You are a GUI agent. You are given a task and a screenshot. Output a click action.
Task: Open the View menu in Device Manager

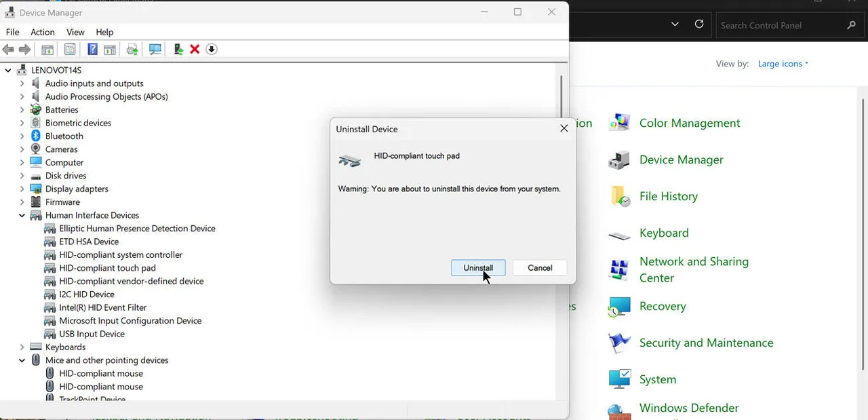(x=75, y=32)
